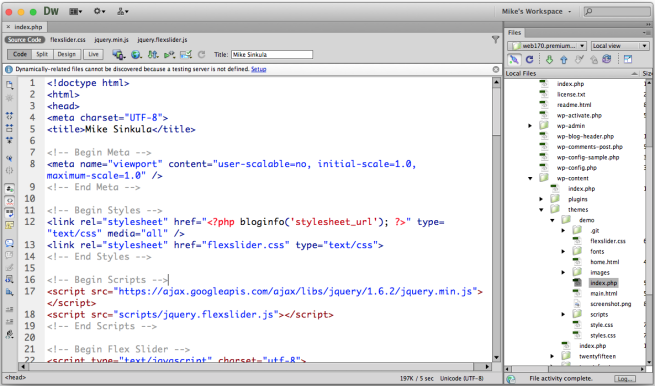Toggle Word Wrap in coding toolbar
This screenshot has width=655, height=386.
pos(9,213)
